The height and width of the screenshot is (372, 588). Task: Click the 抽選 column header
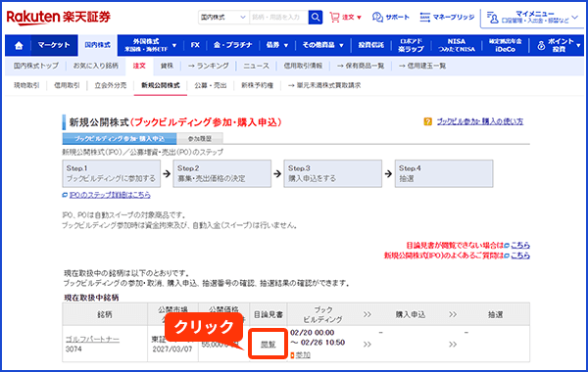495,314
